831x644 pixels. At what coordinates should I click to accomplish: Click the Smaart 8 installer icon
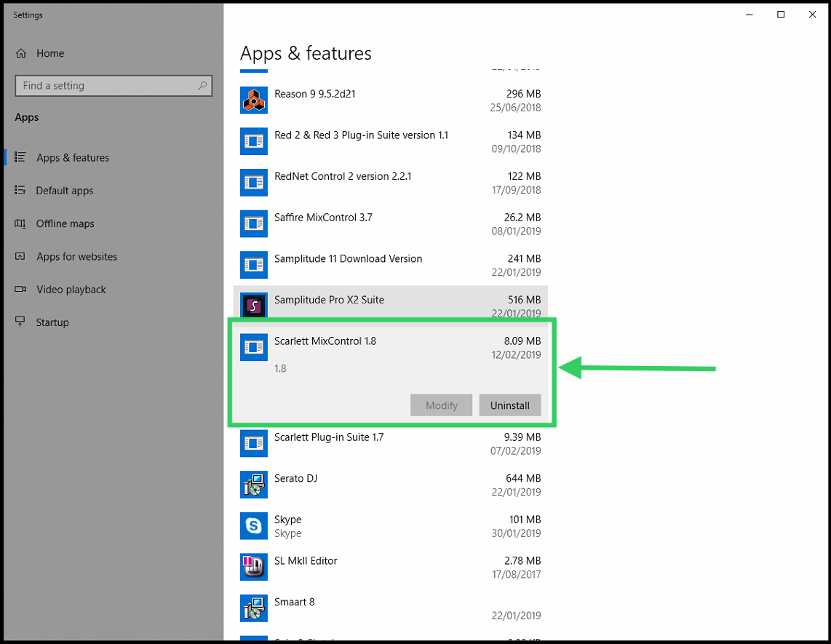click(x=253, y=608)
